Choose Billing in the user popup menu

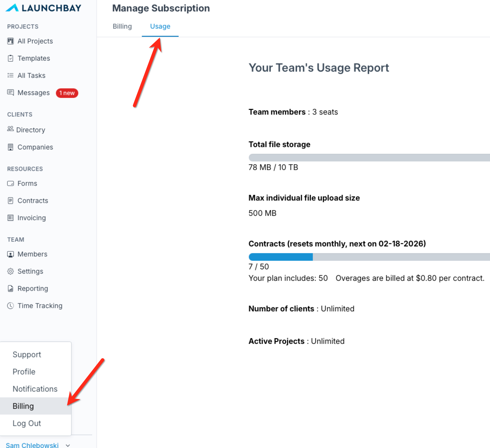[23, 406]
